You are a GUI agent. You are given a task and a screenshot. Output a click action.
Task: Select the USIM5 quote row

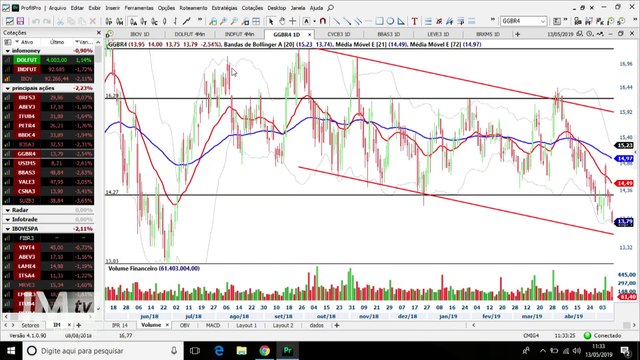point(48,163)
